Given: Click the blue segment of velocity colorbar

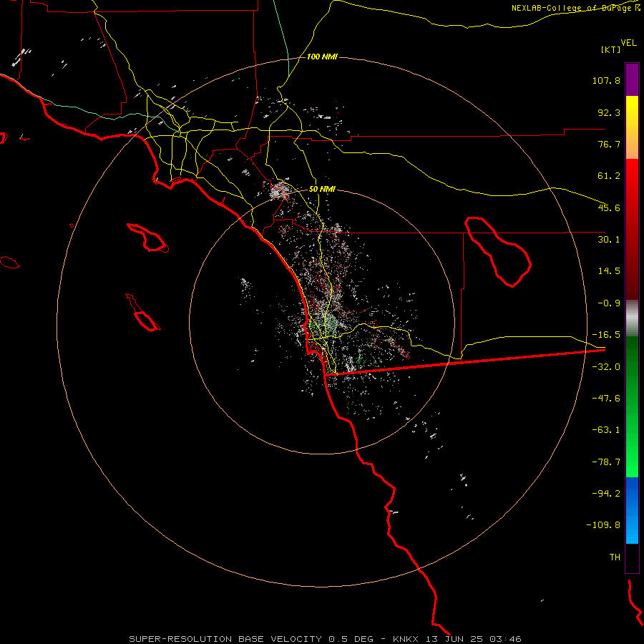Looking at the screenshot, I should pyautogui.click(x=632, y=510).
